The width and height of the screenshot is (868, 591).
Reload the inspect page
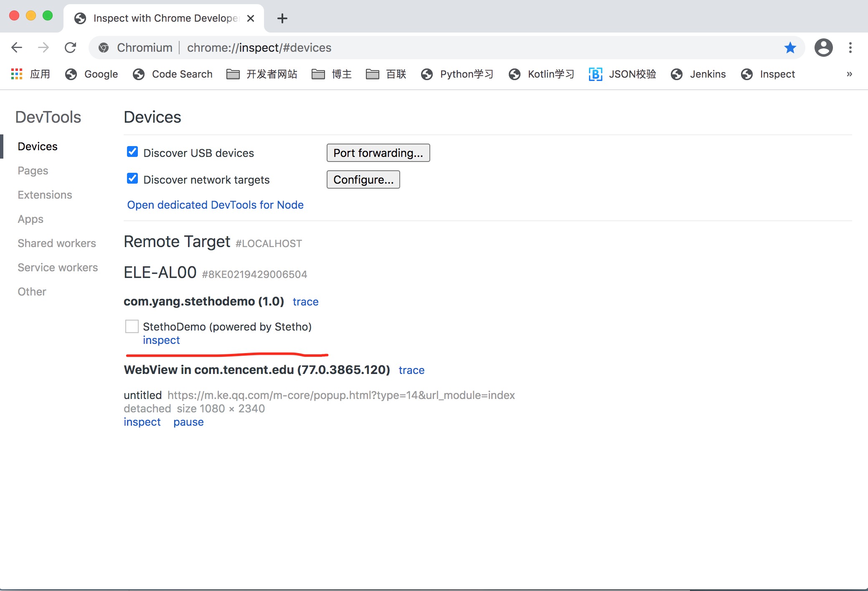(70, 48)
